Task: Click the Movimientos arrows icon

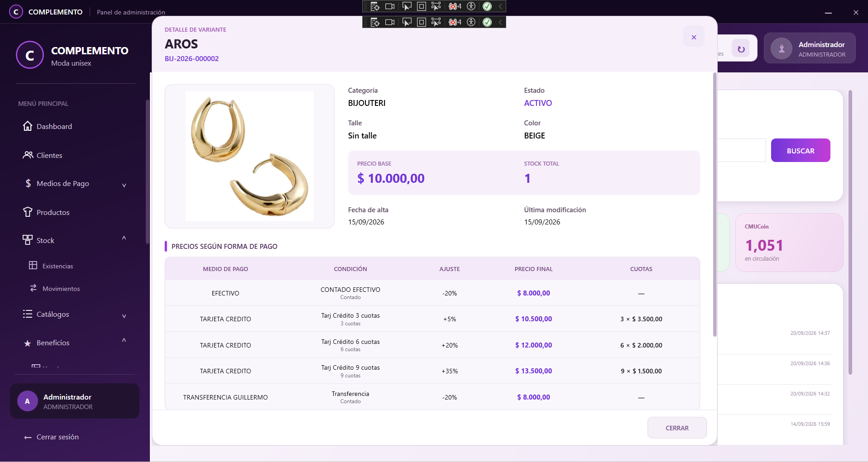Action: coord(33,288)
